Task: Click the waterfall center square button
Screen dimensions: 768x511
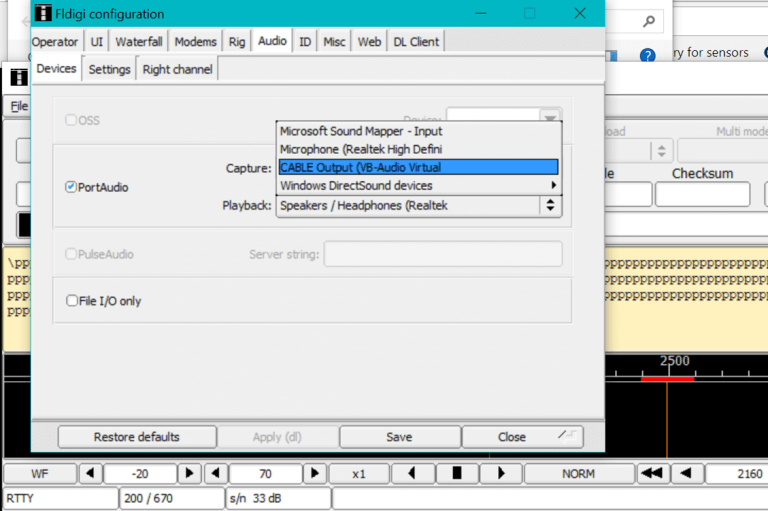Action: [456, 473]
